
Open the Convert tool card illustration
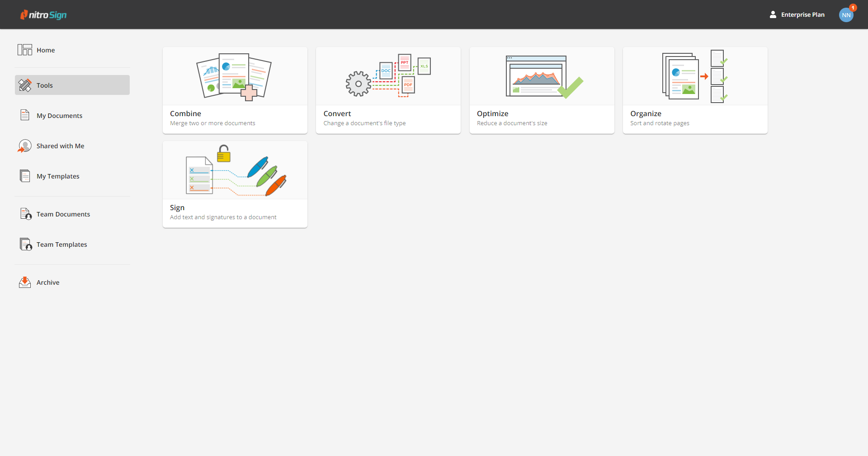388,75
